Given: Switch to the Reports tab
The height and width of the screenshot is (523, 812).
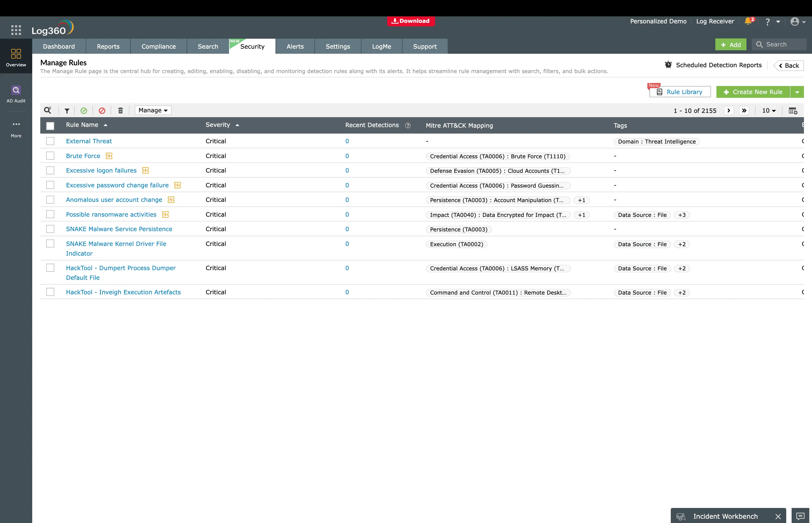Looking at the screenshot, I should [108, 46].
